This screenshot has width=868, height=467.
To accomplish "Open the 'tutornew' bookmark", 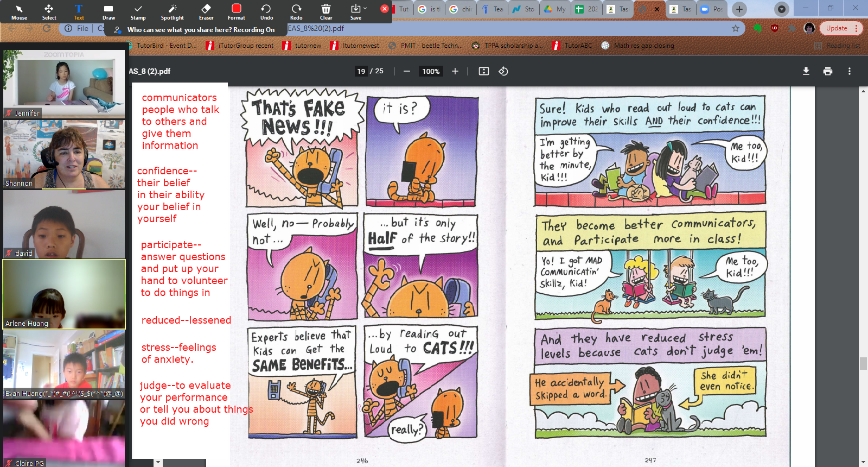I will pos(302,46).
